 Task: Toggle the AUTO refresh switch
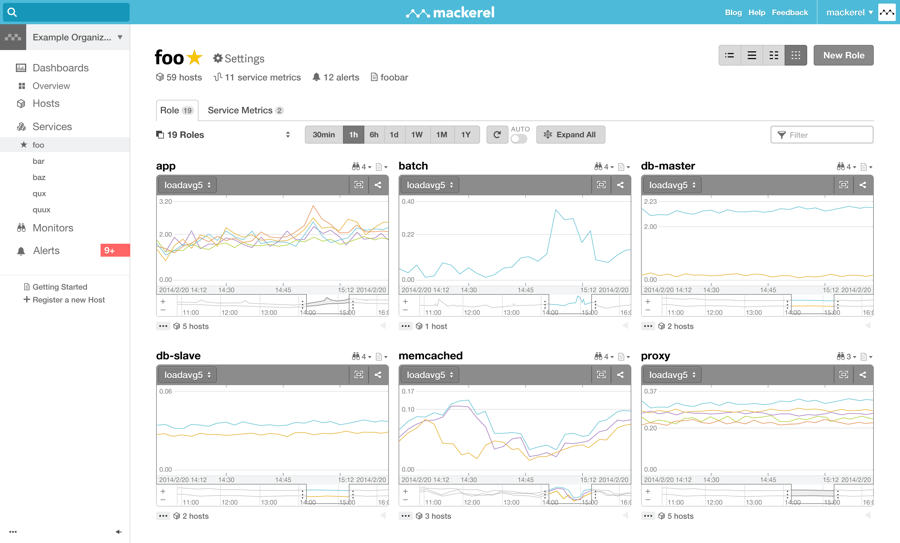(519, 139)
